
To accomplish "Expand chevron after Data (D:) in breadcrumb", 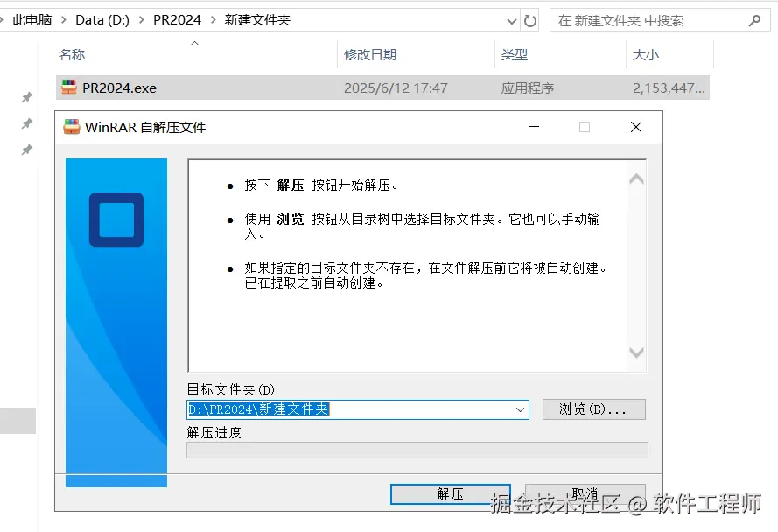I will click(142, 20).
